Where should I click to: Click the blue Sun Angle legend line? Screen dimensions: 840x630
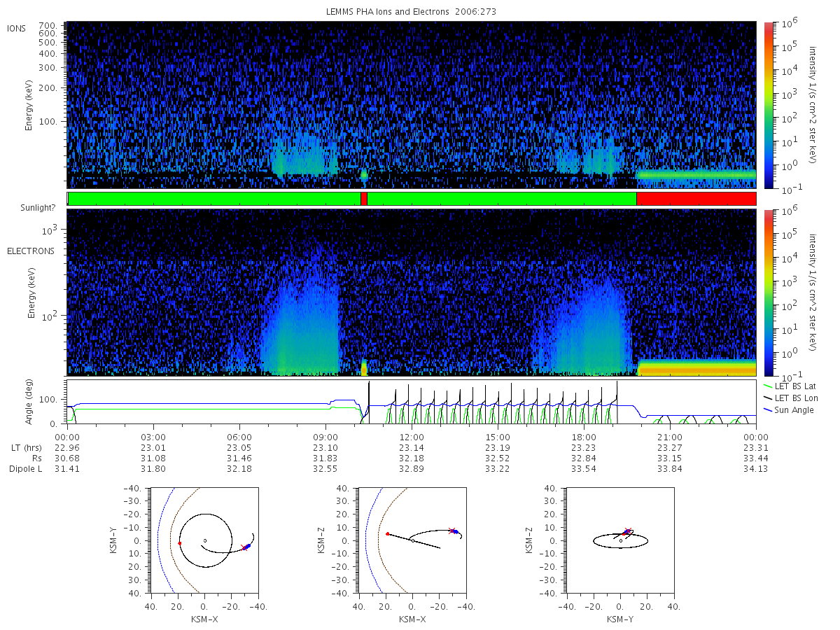766,409
